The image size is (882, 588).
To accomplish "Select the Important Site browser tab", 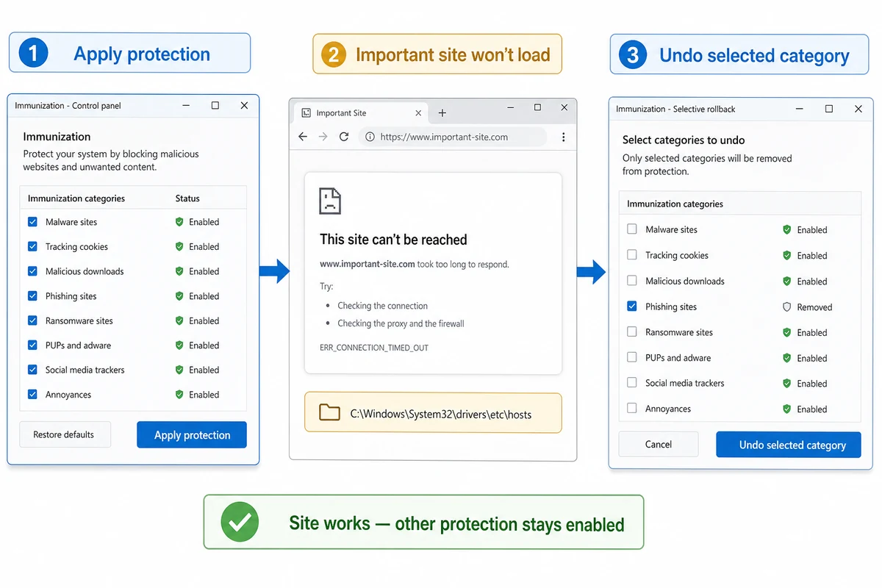I will [x=362, y=113].
